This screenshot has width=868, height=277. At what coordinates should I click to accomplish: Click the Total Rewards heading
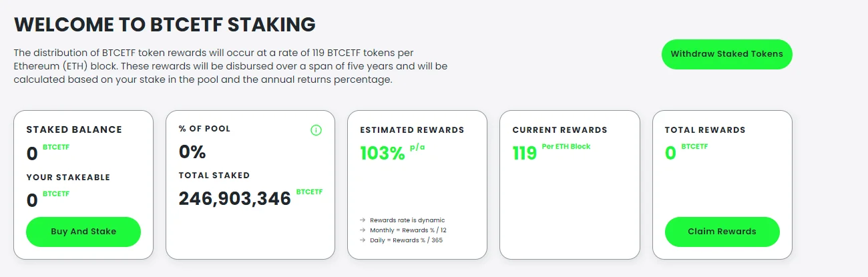pos(705,130)
